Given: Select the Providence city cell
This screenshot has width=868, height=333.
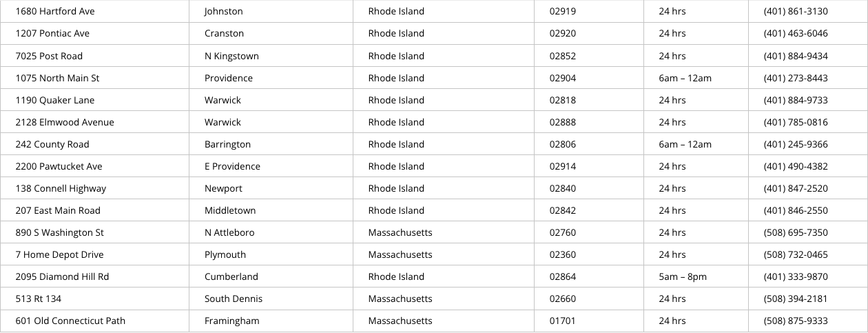Looking at the screenshot, I should 228,78.
